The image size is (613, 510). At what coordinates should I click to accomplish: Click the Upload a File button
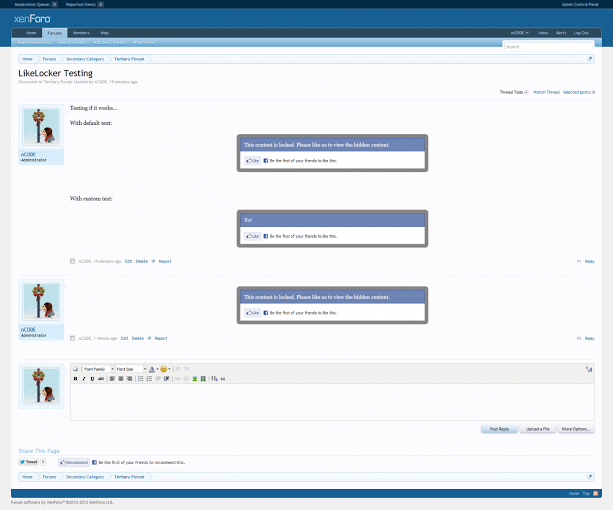click(537, 429)
